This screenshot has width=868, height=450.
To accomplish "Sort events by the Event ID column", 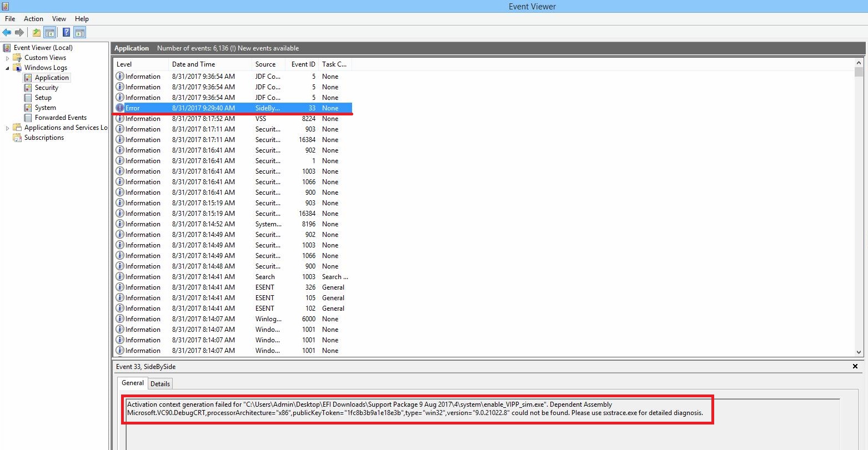I will pos(303,64).
